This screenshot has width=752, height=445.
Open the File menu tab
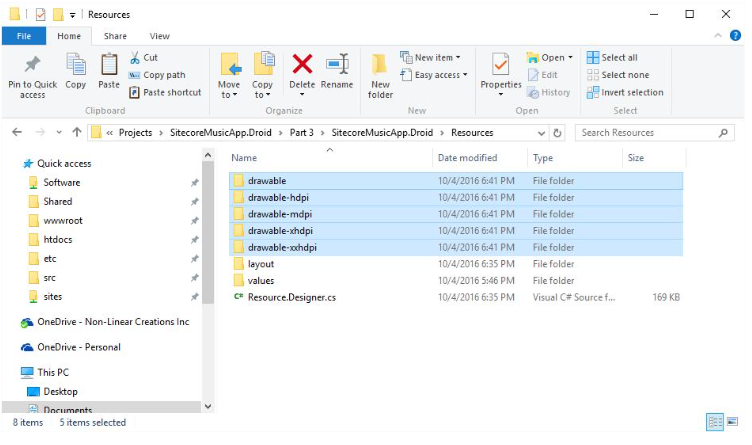tap(24, 36)
